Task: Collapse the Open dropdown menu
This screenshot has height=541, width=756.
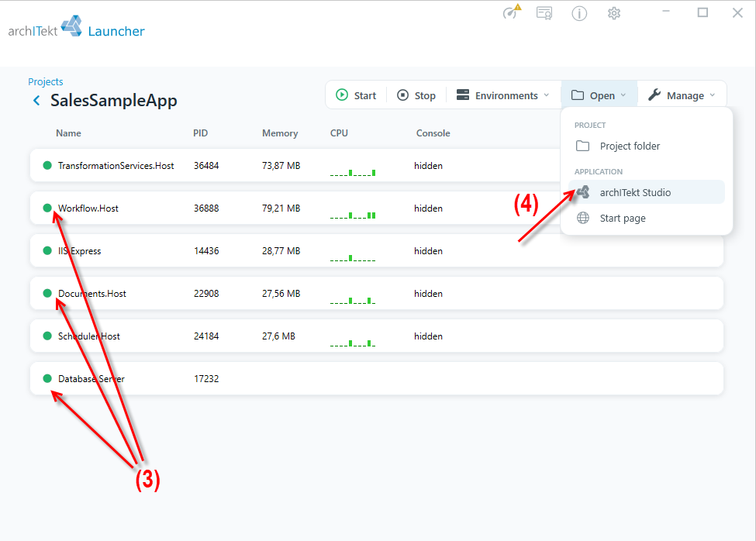Action: (x=599, y=95)
